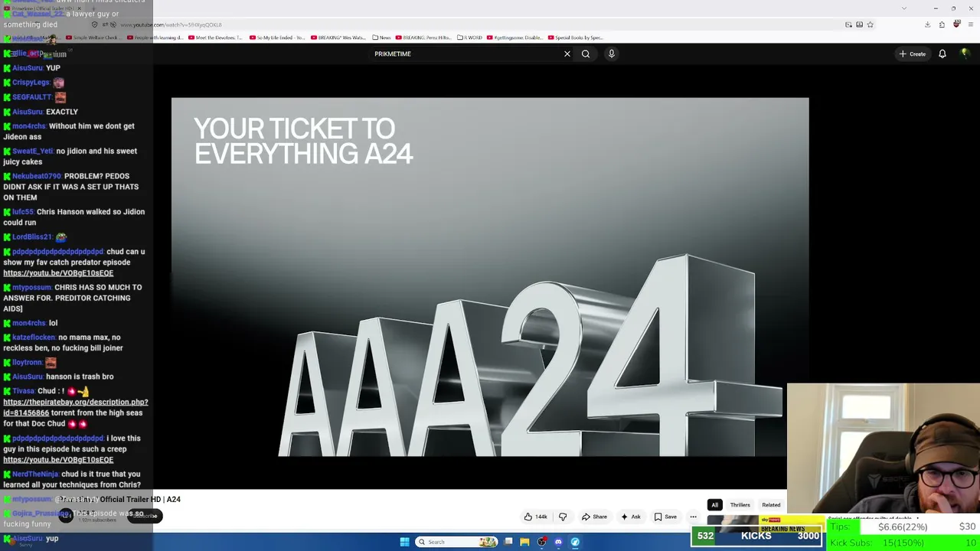
Task: Open the '#gettingsome: Disable...' bookmark
Action: point(515,37)
